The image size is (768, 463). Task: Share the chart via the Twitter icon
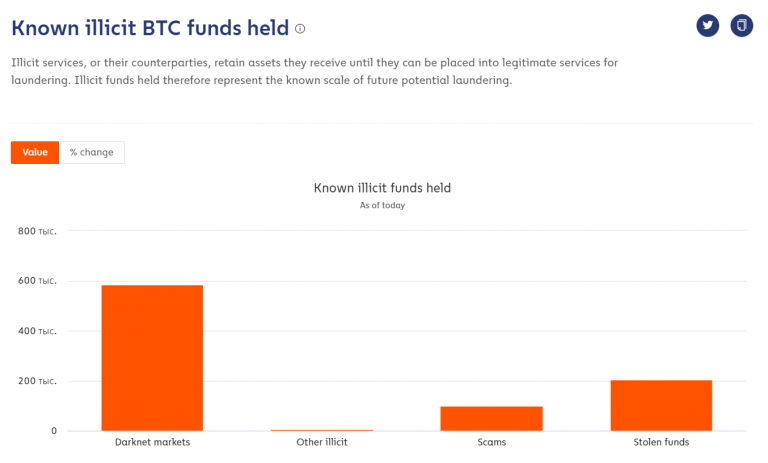[x=708, y=25]
